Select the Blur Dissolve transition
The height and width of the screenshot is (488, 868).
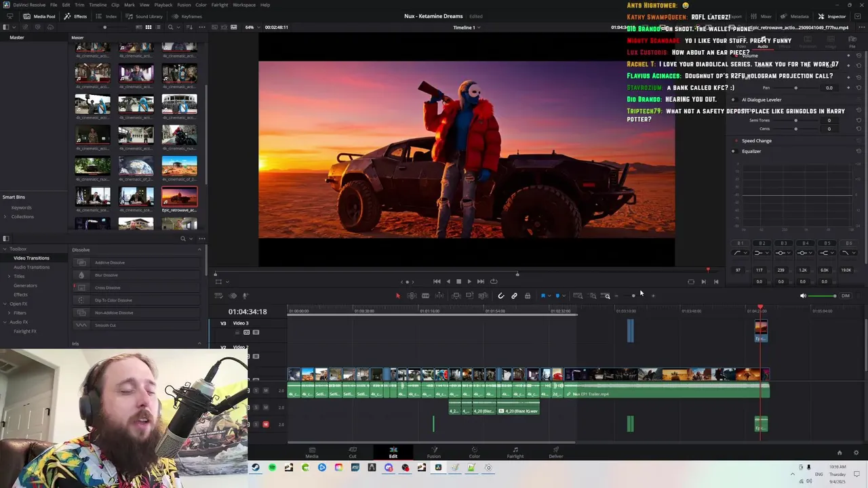pos(136,275)
